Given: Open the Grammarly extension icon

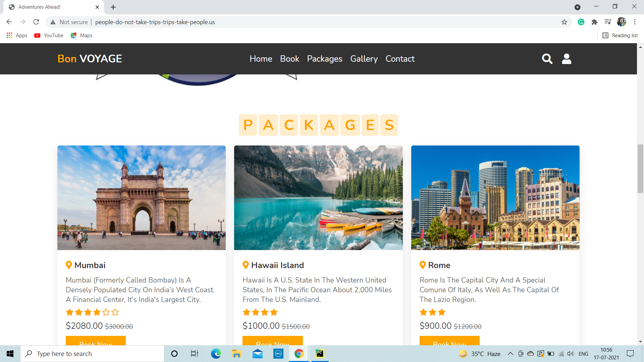Looking at the screenshot, I should point(581,22).
